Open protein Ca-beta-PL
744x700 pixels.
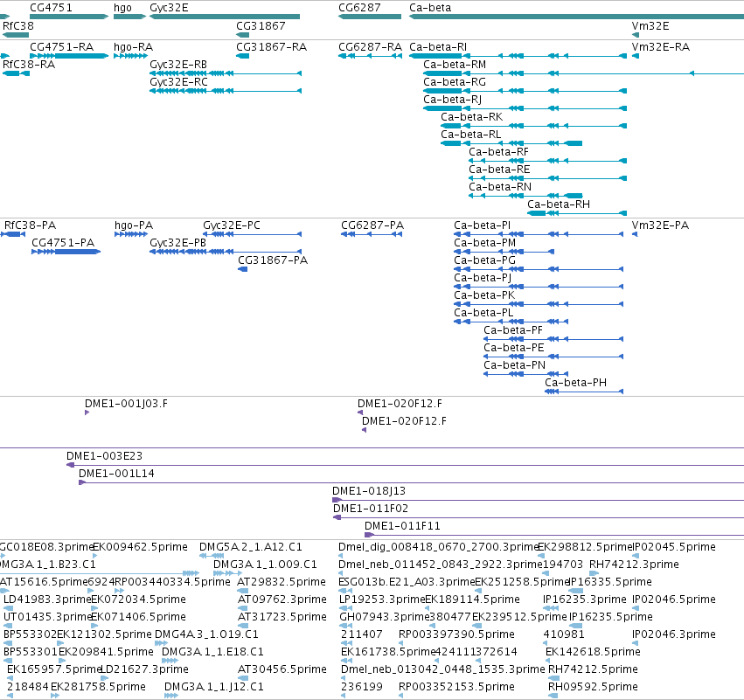point(483,313)
